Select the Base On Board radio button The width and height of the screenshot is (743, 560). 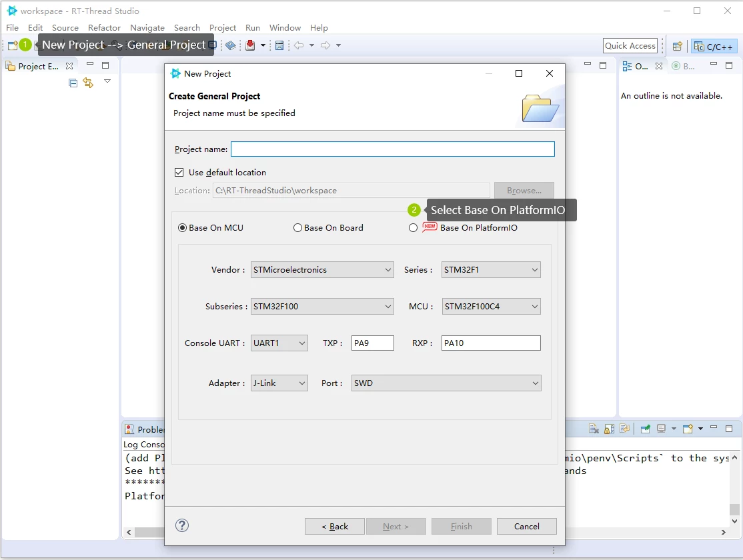point(297,228)
